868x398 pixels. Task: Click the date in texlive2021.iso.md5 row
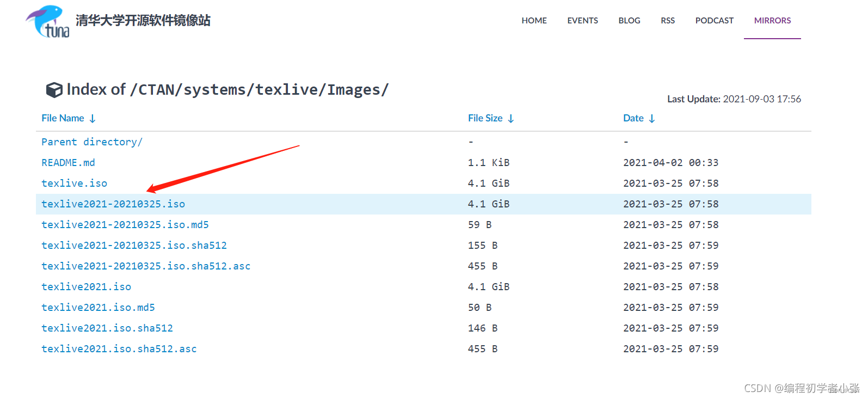(671, 308)
